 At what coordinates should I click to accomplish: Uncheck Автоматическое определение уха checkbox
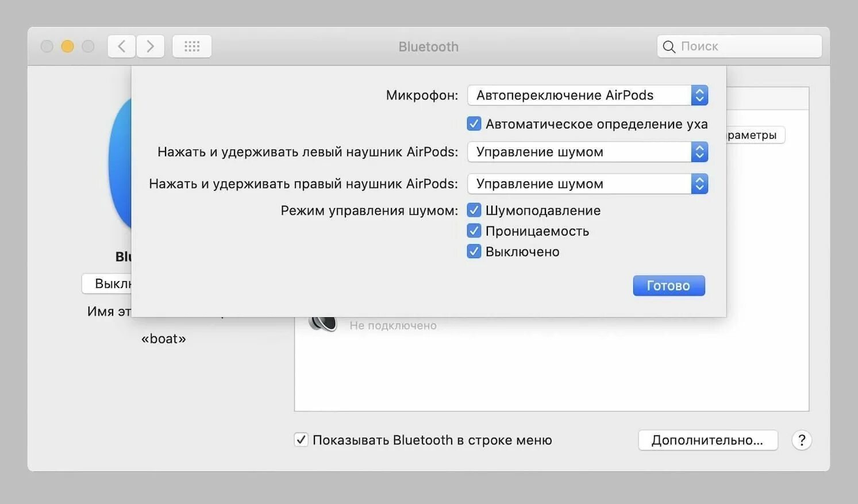(474, 124)
